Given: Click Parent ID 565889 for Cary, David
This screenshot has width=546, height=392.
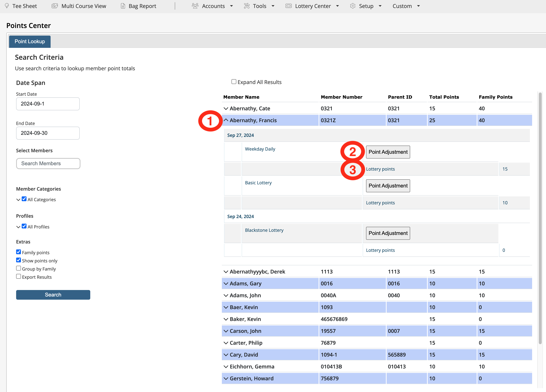Looking at the screenshot, I should (396, 355).
